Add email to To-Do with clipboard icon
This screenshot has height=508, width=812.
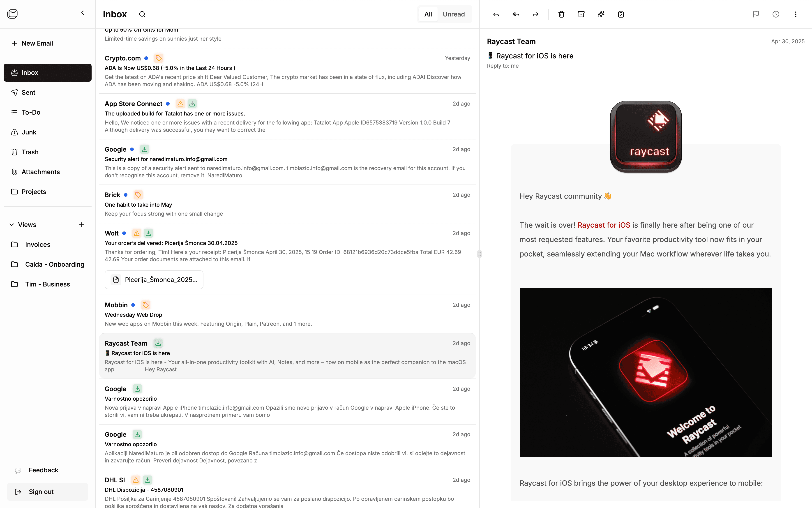pyautogui.click(x=621, y=14)
